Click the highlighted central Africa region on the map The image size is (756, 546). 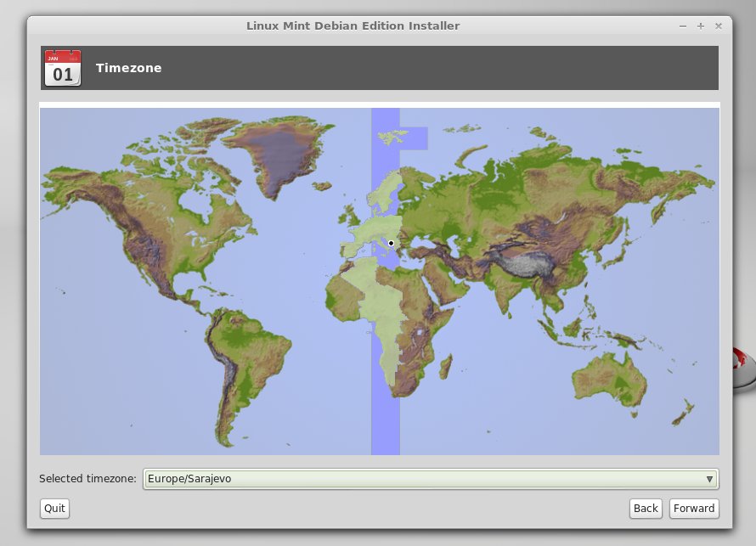tap(384, 331)
